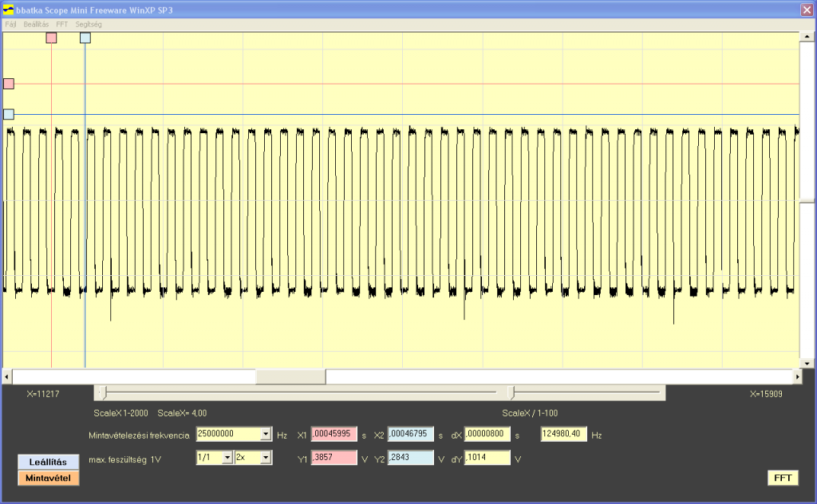Grab the blue X2 cursor handle at top

pyautogui.click(x=85, y=38)
